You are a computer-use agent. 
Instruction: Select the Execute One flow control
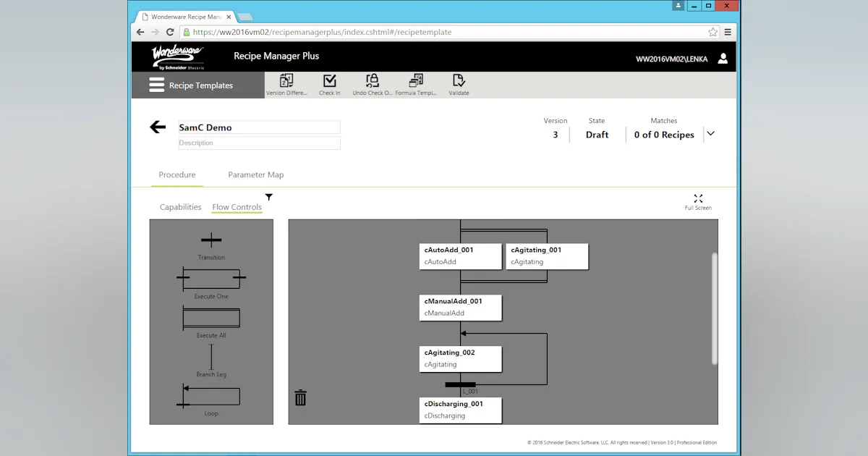tap(211, 283)
